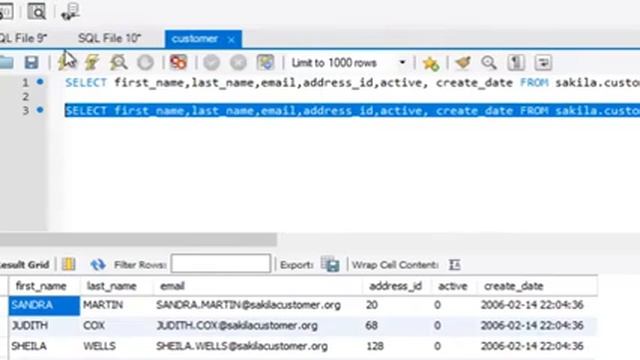Switch to SQL File 10 tab

point(109,38)
